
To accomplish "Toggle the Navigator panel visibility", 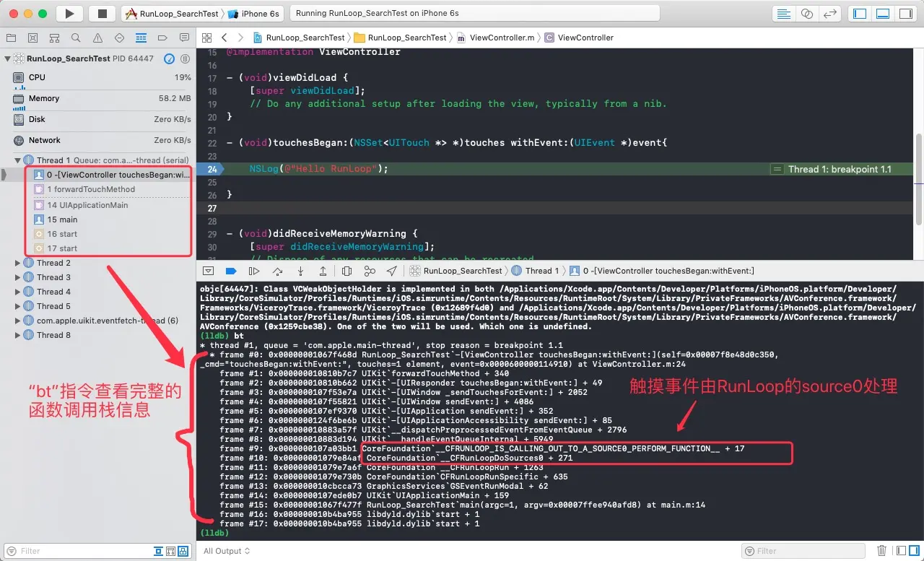I will (x=860, y=14).
